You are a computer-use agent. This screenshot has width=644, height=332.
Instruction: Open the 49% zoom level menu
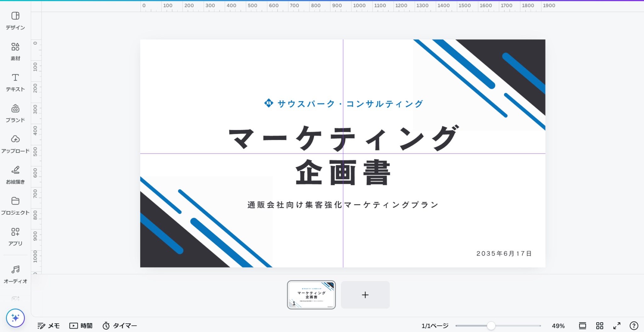(x=558, y=326)
